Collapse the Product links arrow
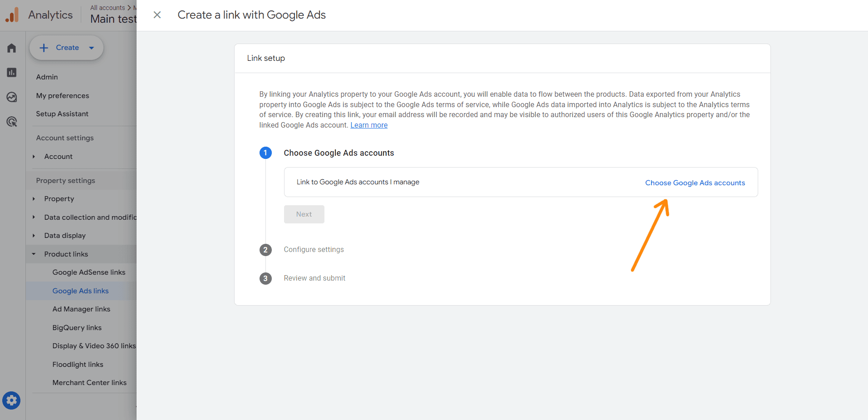This screenshot has height=420, width=868. click(34, 254)
